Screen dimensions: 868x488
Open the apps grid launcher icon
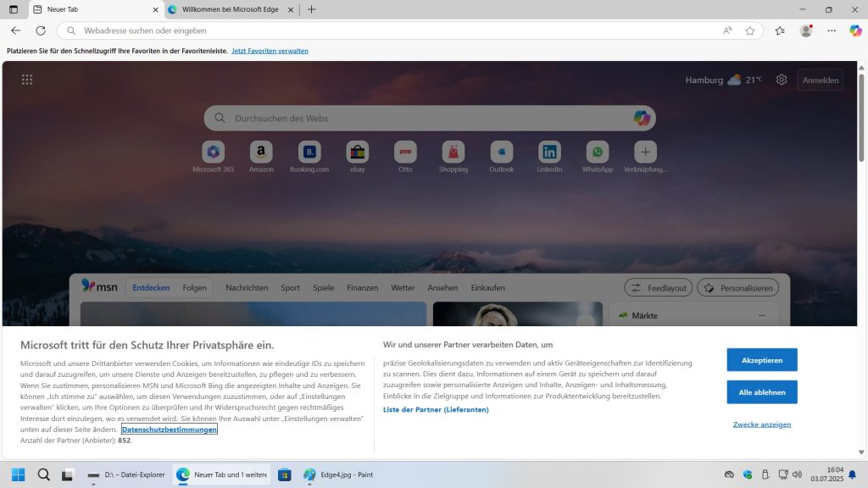[27, 80]
